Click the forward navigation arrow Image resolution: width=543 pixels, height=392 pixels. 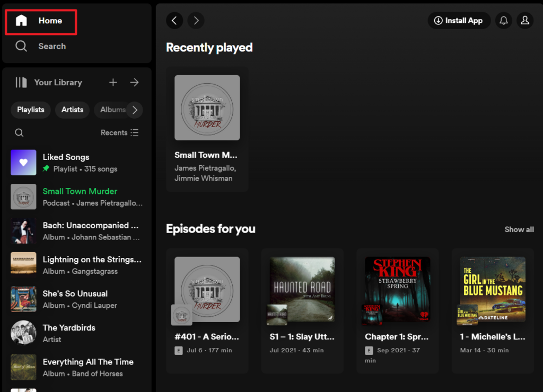196,20
